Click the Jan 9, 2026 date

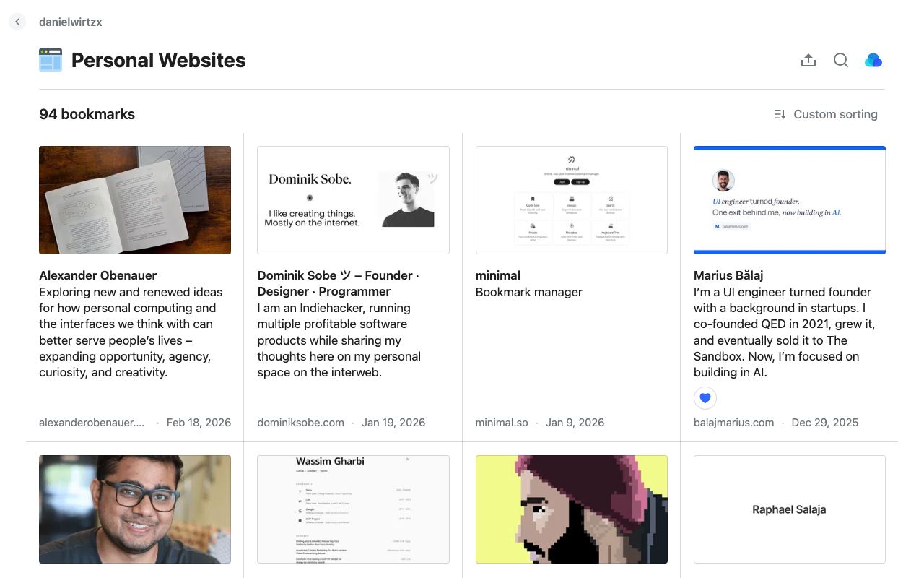coord(575,423)
